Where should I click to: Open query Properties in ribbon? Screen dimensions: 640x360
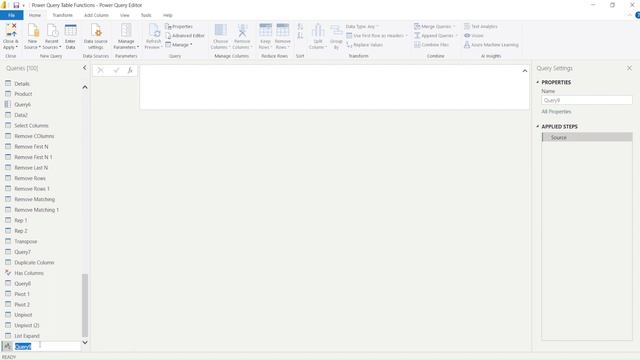click(179, 27)
